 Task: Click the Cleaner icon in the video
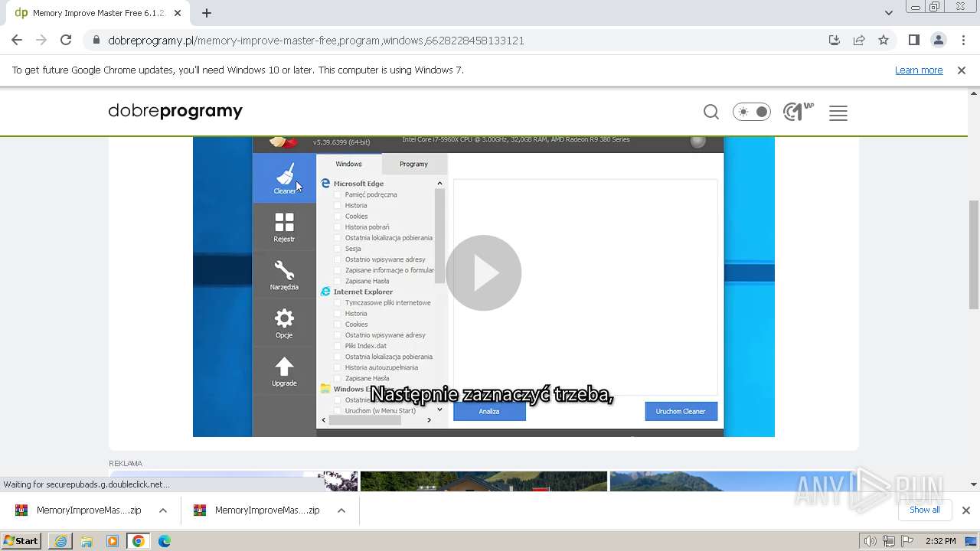pyautogui.click(x=284, y=178)
